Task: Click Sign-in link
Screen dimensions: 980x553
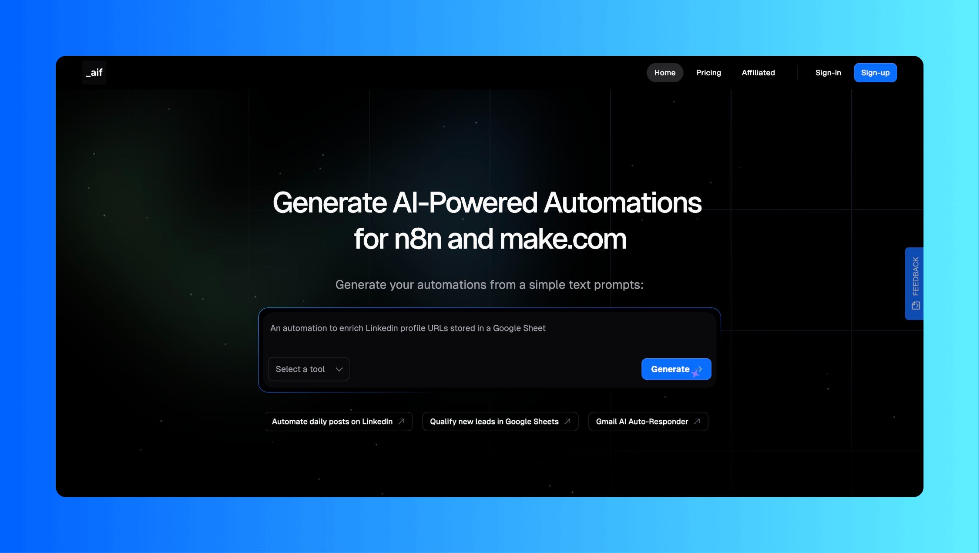Action: pos(828,72)
